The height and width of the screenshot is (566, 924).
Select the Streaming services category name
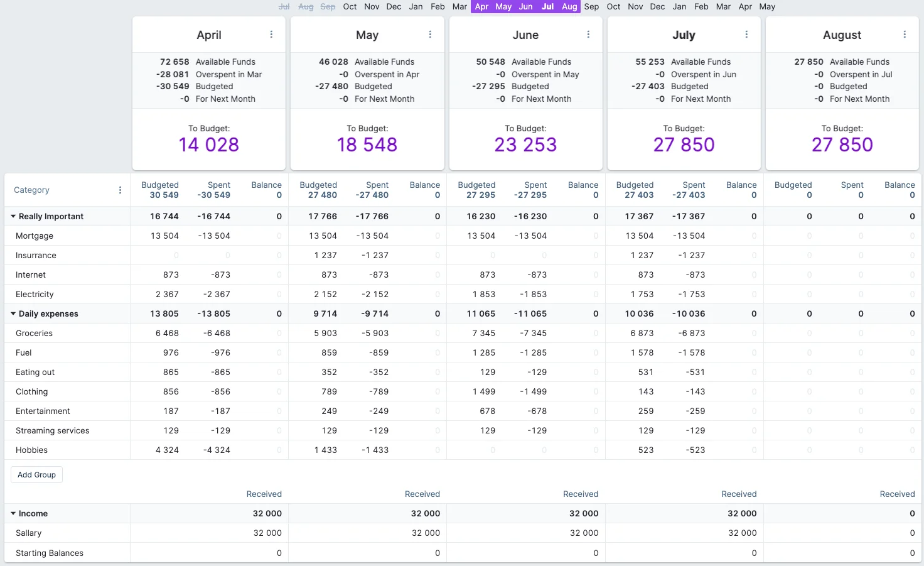[x=53, y=430]
